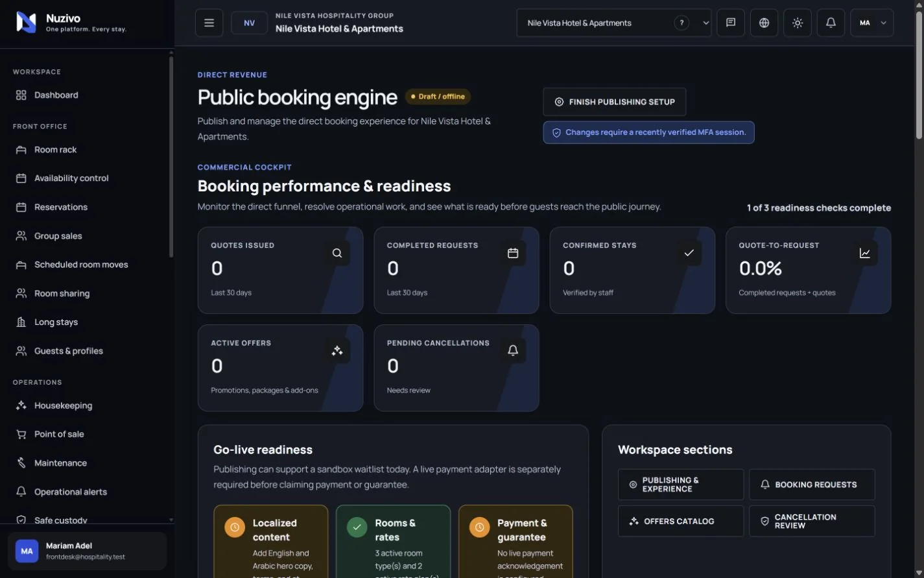
Task: Open Group sales in sidebar
Action: coord(84,236)
